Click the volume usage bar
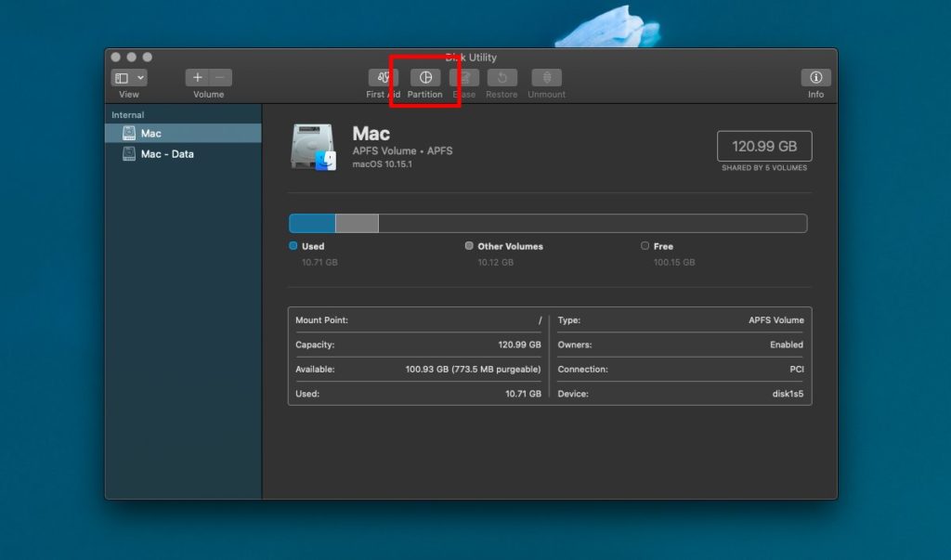This screenshot has height=560, width=951. (x=548, y=223)
